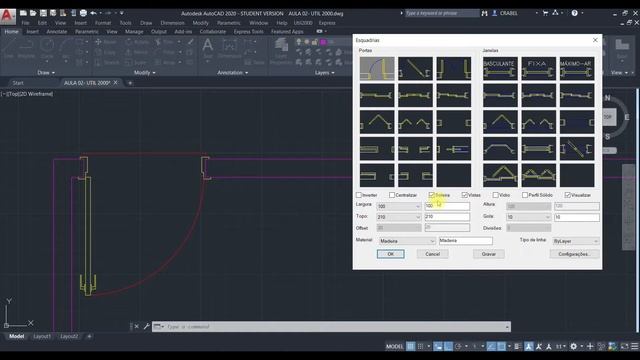The height and width of the screenshot is (360, 640).
Task: Click the command line X close icon
Action: pyautogui.click(x=137, y=327)
